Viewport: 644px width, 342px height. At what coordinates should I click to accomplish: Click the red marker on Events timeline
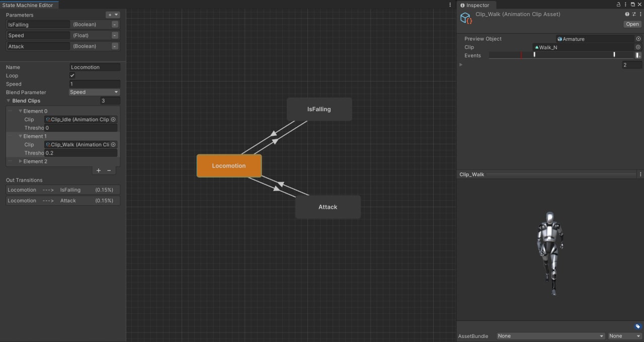click(521, 55)
